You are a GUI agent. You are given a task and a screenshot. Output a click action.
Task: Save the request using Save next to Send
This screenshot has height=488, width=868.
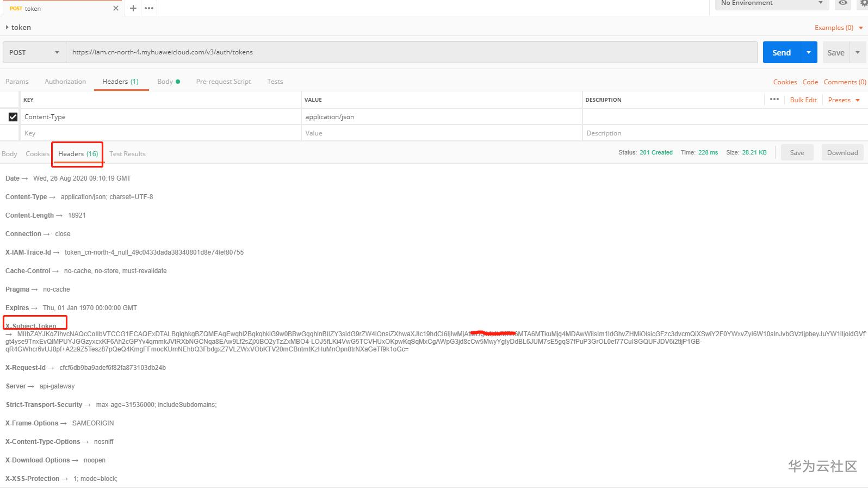pos(836,52)
